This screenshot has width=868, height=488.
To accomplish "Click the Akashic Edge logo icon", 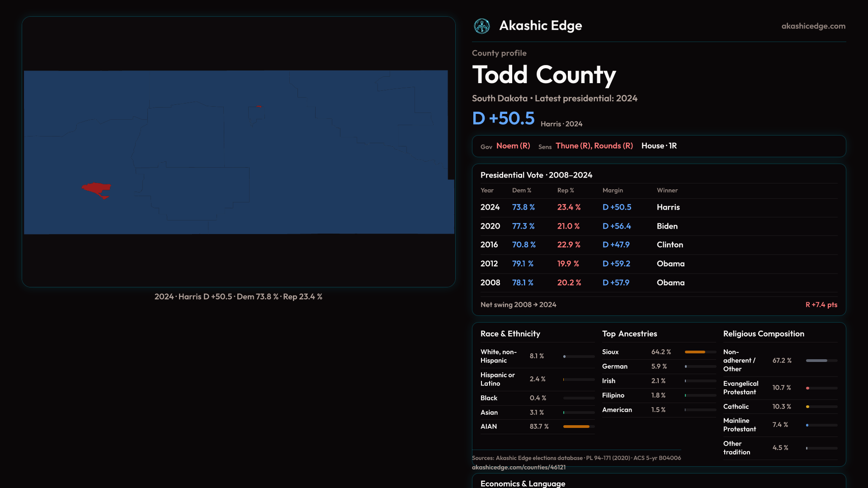I will 481,26.
